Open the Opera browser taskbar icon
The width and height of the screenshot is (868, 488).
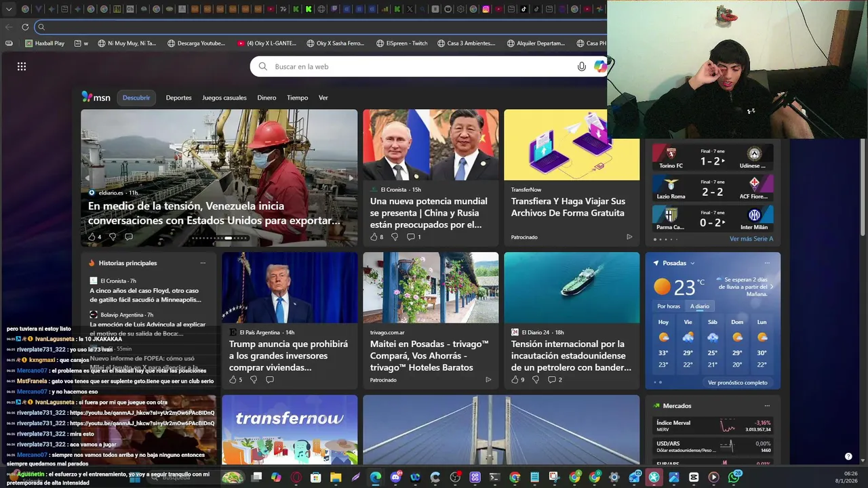296,477
